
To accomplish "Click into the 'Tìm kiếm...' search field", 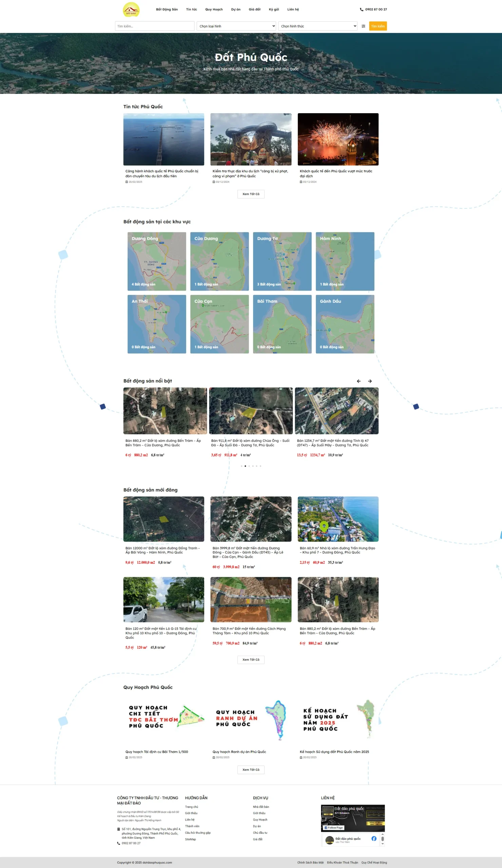I will coord(155,26).
